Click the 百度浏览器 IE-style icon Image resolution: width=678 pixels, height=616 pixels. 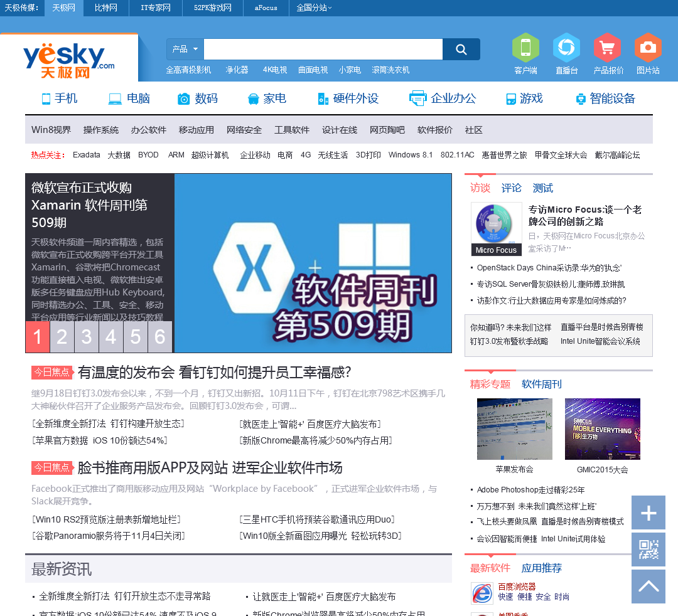[x=482, y=593]
